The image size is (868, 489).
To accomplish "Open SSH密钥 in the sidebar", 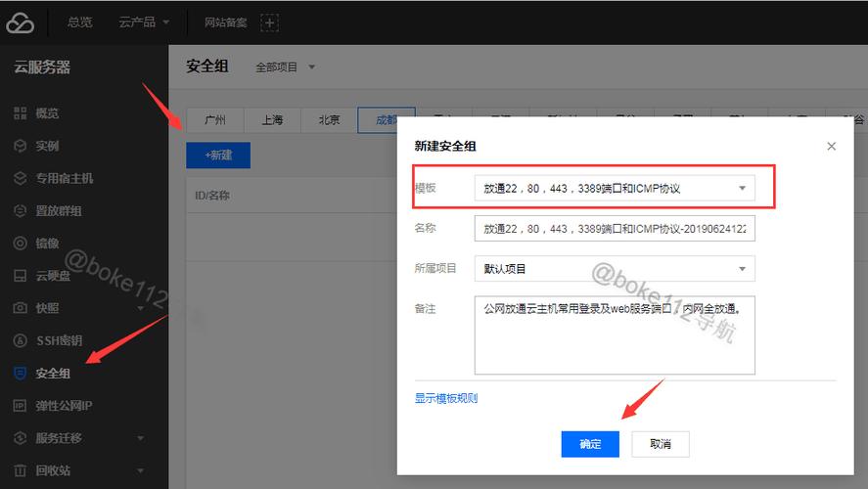I will tap(60, 340).
